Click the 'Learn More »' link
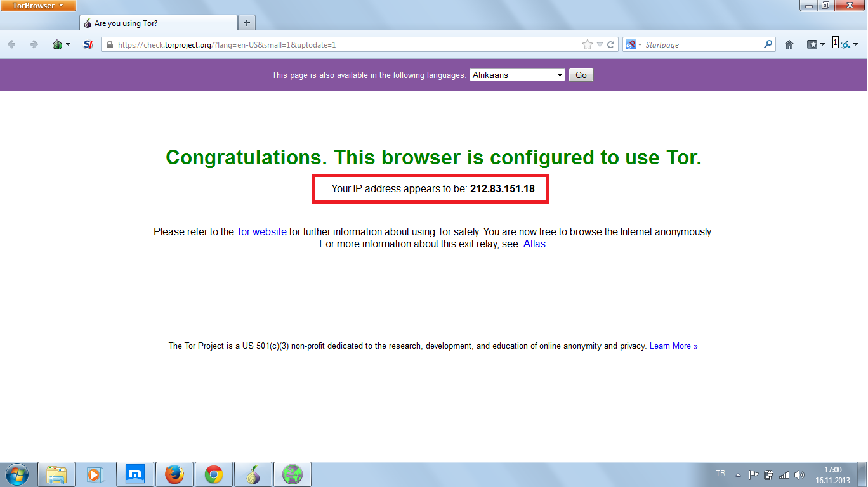The height and width of the screenshot is (487, 868). coord(674,346)
